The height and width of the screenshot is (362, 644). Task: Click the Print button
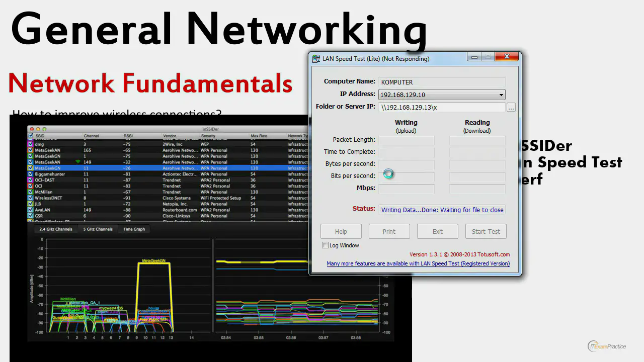[x=389, y=231]
